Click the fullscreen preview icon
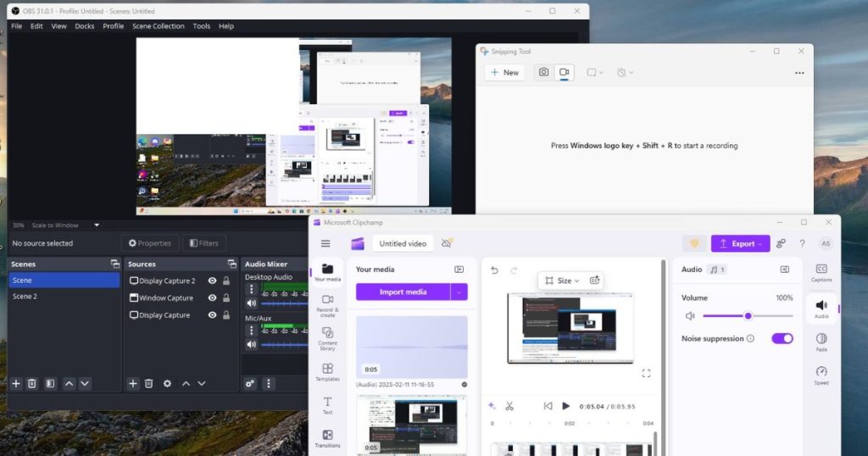The width and height of the screenshot is (868, 456). coord(646,373)
